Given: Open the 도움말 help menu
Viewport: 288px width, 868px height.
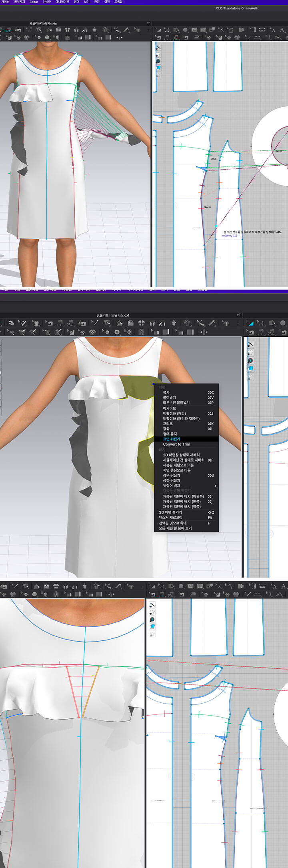Looking at the screenshot, I should (118, 2).
